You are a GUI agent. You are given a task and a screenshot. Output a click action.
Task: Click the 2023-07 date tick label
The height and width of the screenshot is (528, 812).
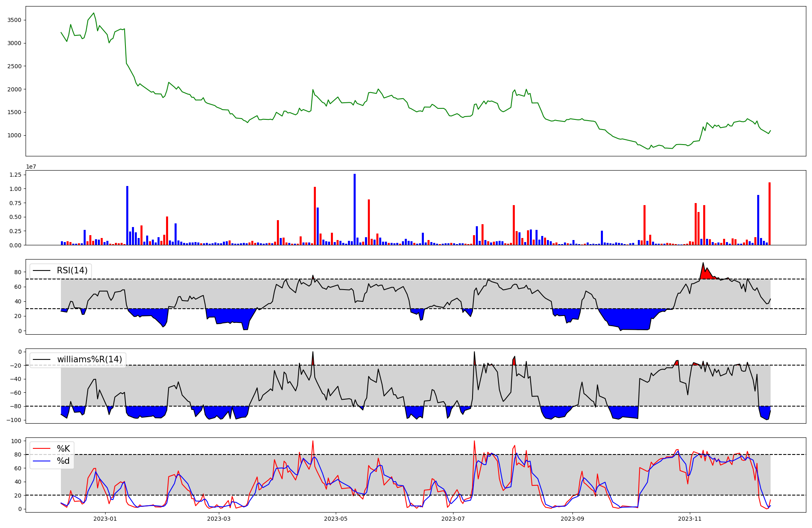pyautogui.click(x=453, y=519)
